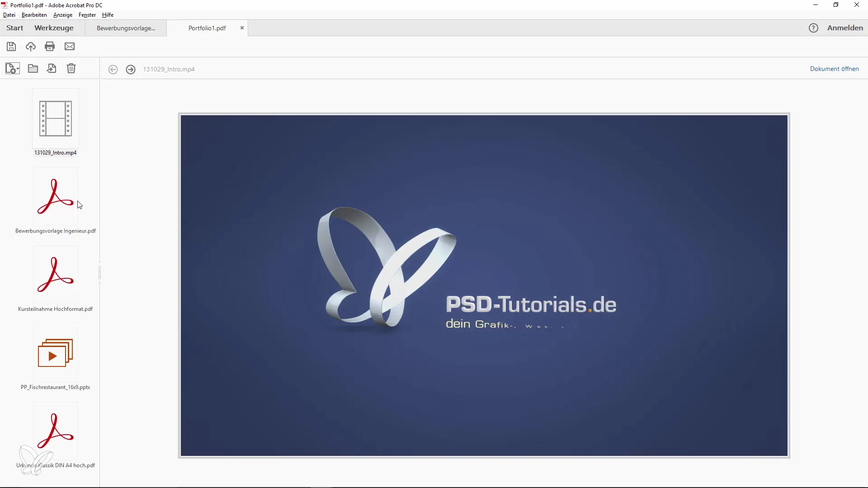Click the 131029_Intro.mp4 title in navigation bar
The height and width of the screenshot is (488, 868).
[x=169, y=70]
